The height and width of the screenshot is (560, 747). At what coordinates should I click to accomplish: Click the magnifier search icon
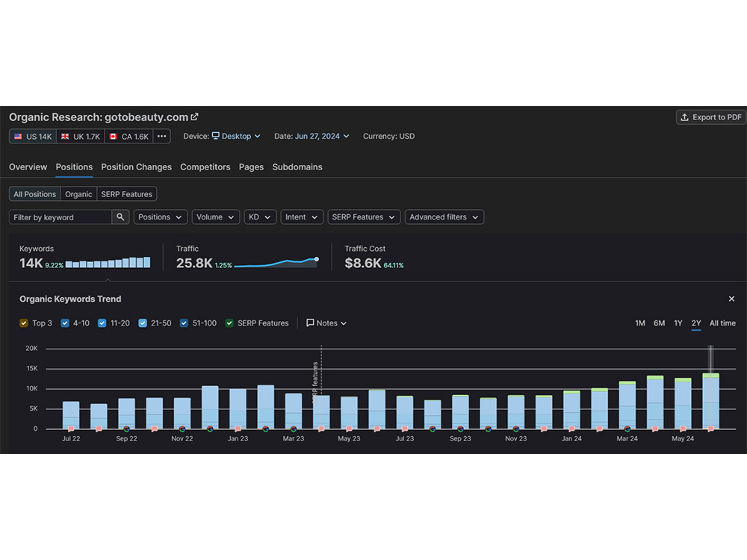point(120,217)
